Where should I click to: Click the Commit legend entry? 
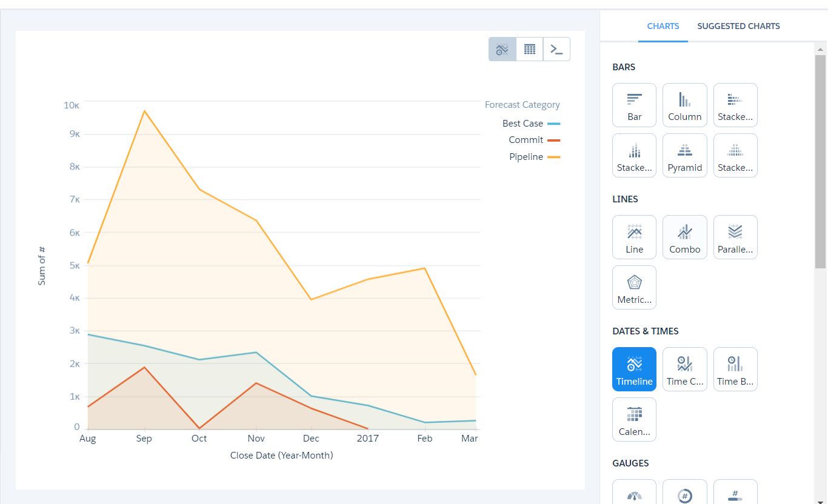coord(526,140)
